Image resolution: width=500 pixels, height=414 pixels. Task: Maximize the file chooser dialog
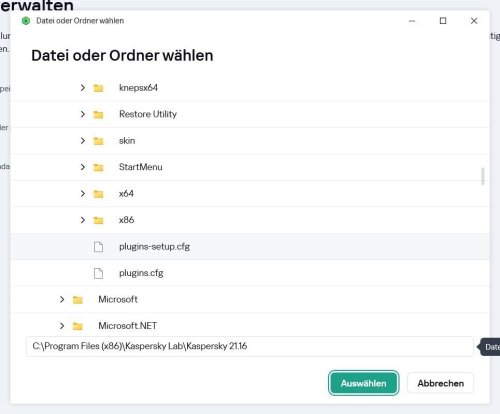pyautogui.click(x=443, y=21)
